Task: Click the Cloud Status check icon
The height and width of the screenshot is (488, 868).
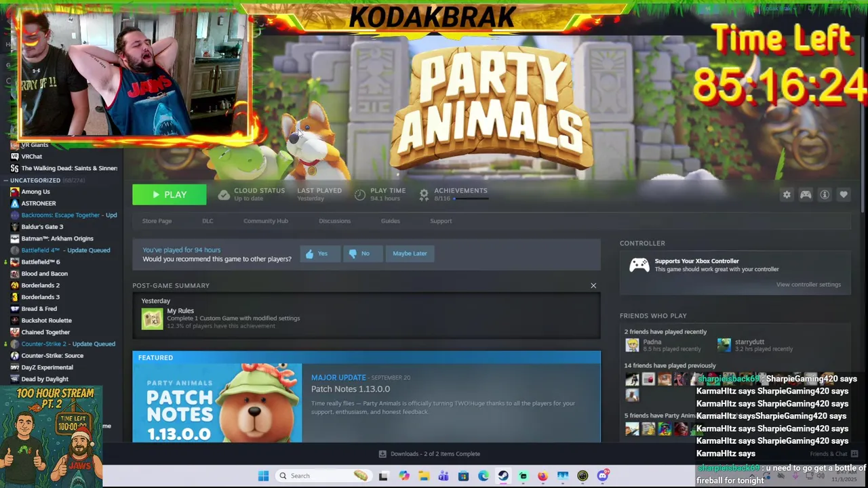Action: point(224,195)
